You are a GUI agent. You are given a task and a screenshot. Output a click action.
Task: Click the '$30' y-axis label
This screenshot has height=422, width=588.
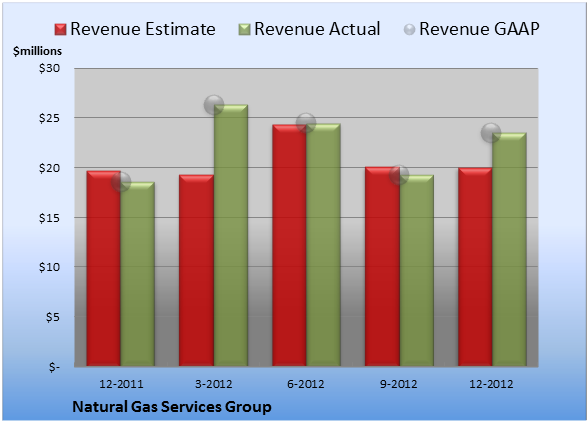50,68
